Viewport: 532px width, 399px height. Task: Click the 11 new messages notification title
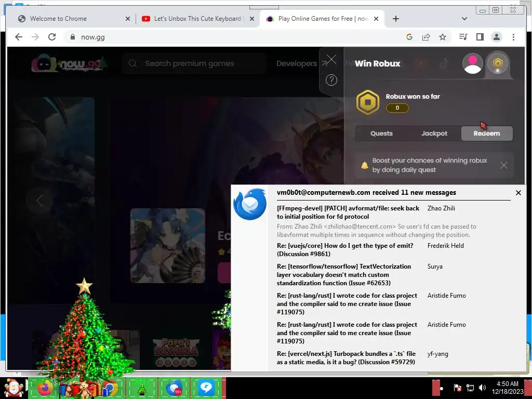[366, 192]
